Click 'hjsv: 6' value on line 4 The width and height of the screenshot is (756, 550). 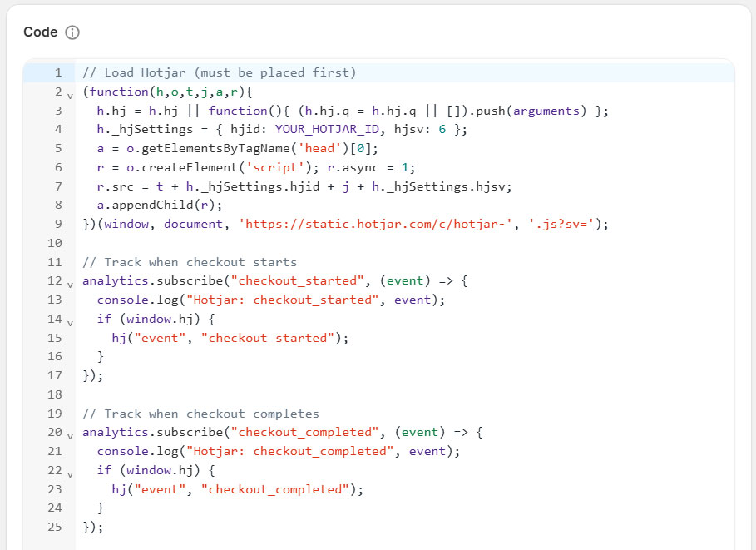coord(420,129)
